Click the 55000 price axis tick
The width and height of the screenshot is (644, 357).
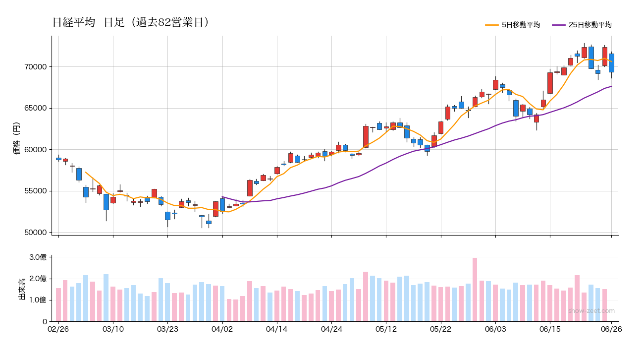35,191
